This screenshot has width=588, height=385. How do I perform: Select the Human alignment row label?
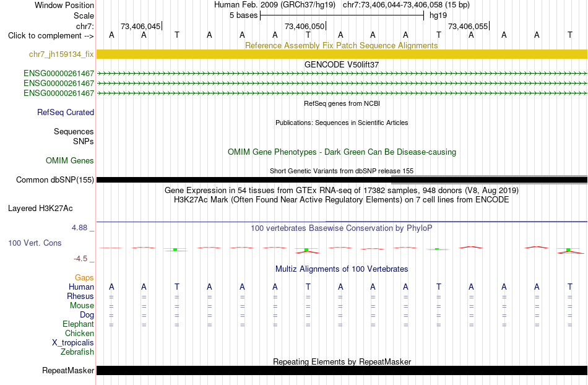[x=81, y=287]
